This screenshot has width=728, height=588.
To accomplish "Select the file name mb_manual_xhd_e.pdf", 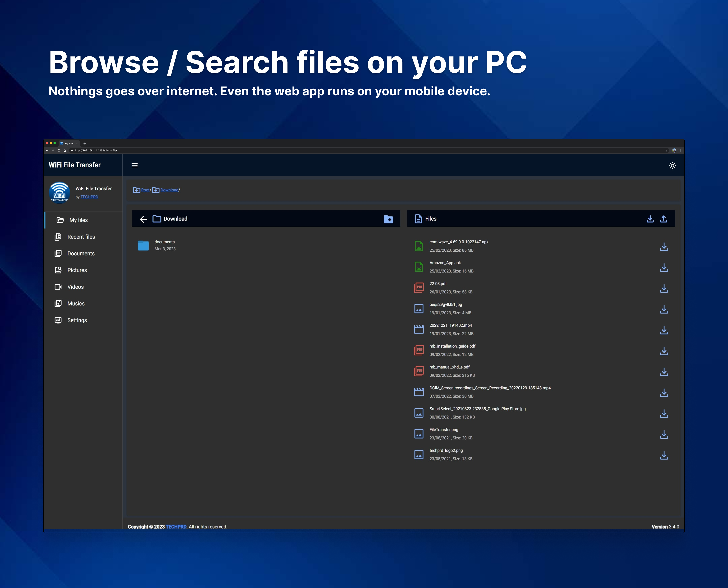I will tap(450, 367).
